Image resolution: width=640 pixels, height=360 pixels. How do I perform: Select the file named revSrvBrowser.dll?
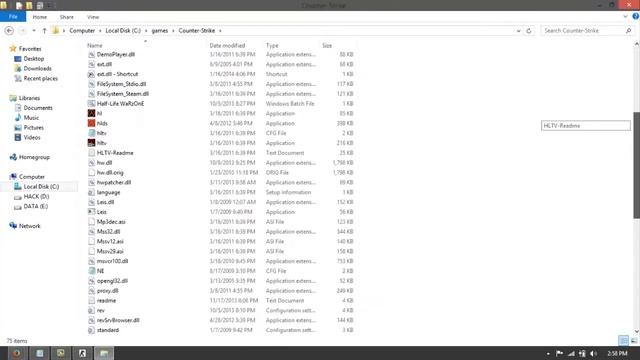pos(118,320)
